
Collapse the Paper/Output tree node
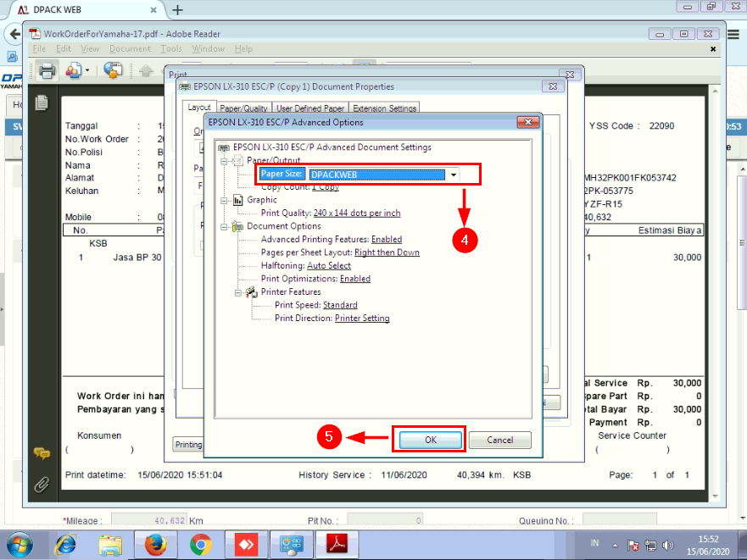pyautogui.click(x=224, y=161)
